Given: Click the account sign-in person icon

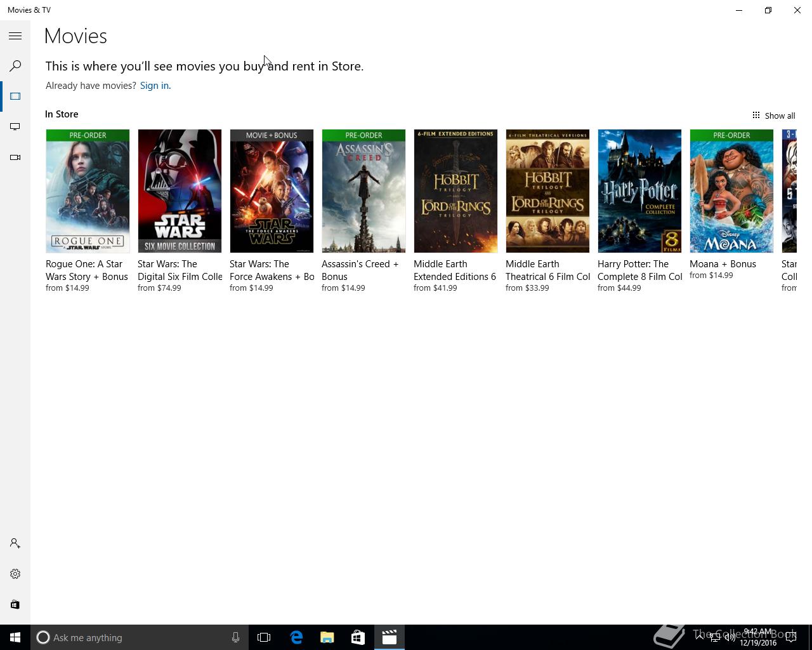Looking at the screenshot, I should (15, 543).
